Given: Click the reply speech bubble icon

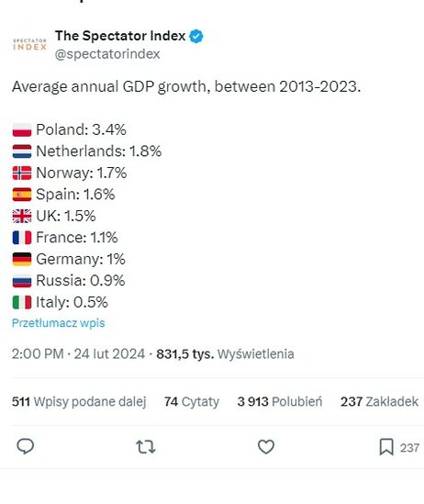Looking at the screenshot, I should (x=26, y=446).
